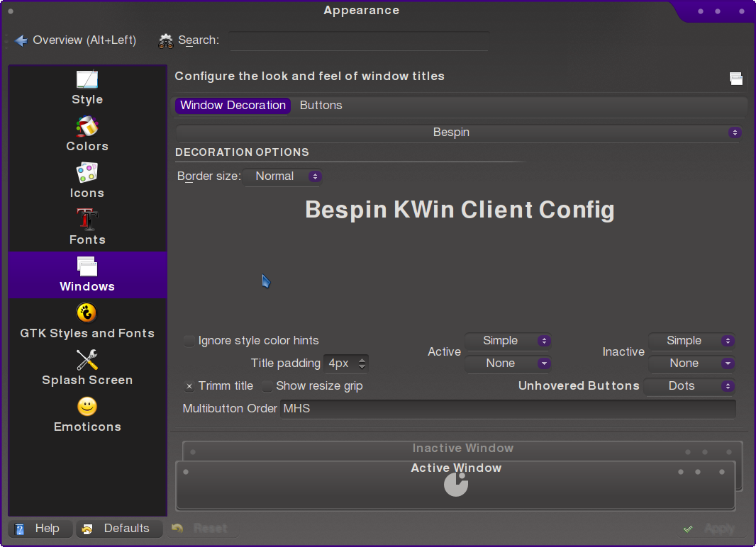Click the Reset undo arrow icon

[177, 528]
